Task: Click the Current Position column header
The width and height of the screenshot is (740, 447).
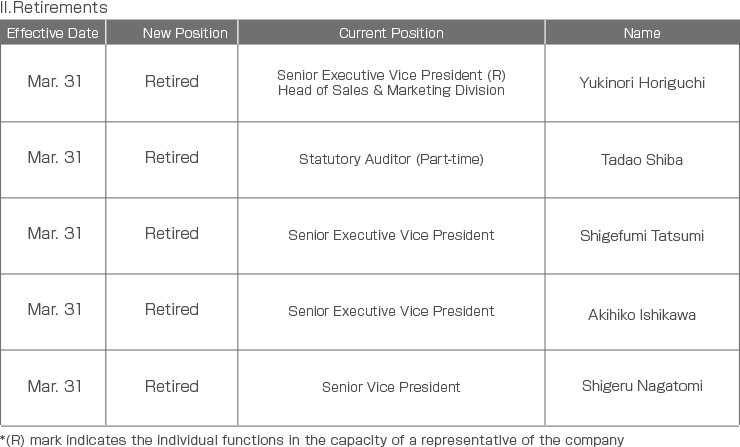Action: pos(391,33)
